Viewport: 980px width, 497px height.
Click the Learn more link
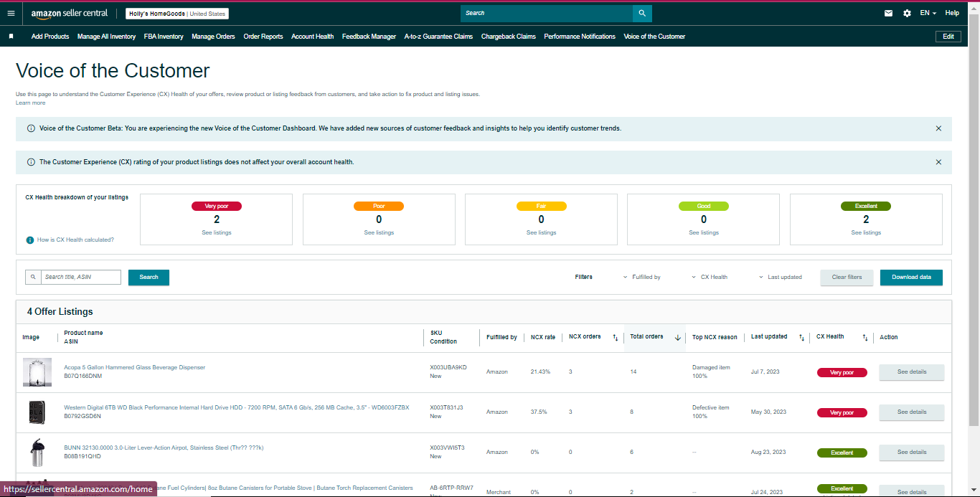coord(30,103)
